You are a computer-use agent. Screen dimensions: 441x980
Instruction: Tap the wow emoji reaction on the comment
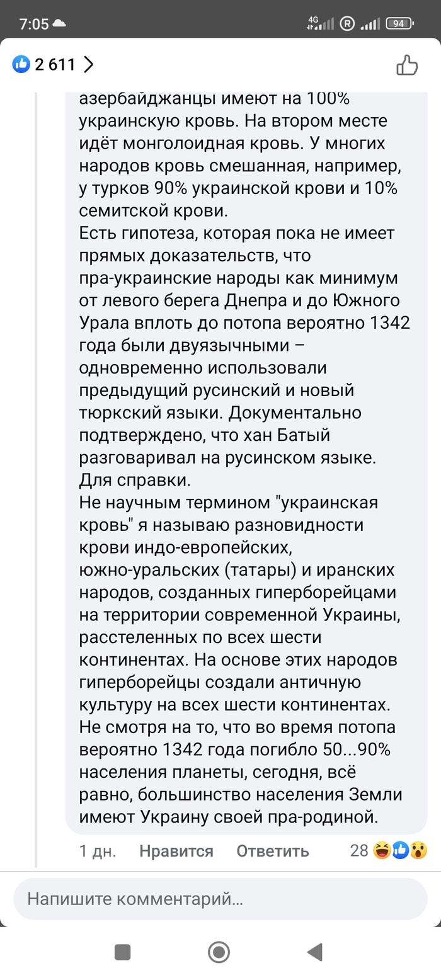(x=418, y=850)
